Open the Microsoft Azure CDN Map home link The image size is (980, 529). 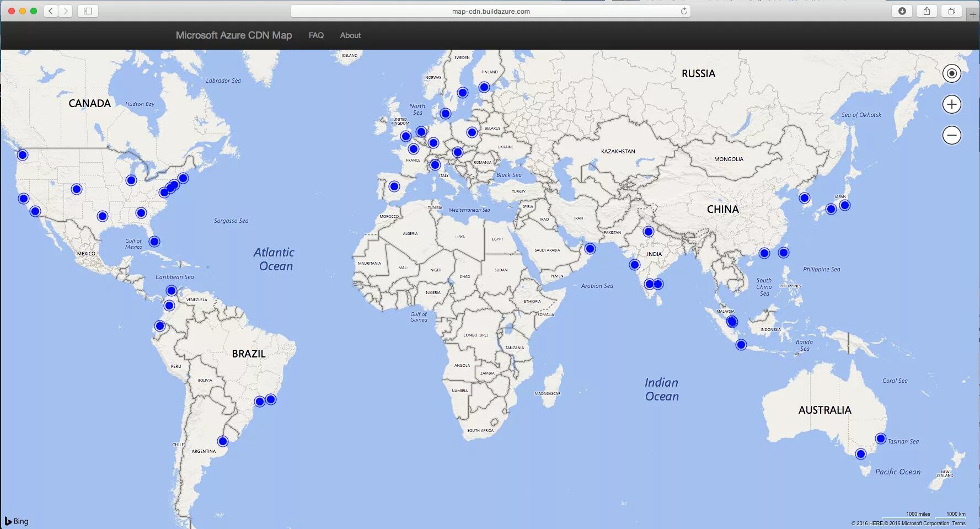[x=234, y=35]
